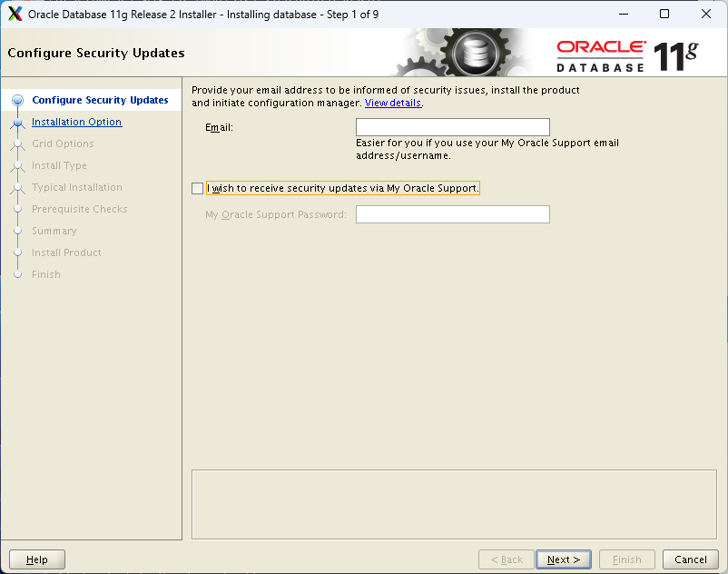Click the disabled Finish button
728x574 pixels.
click(626, 559)
